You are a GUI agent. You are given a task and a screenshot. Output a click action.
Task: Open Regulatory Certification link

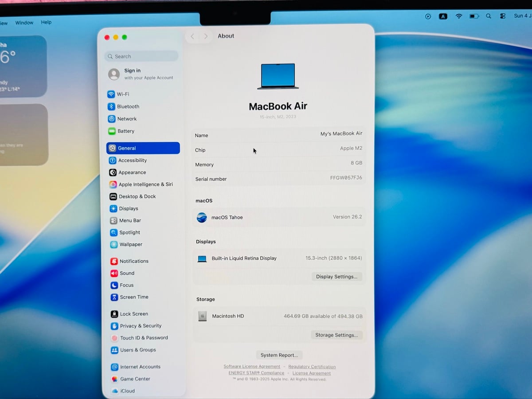click(312, 367)
